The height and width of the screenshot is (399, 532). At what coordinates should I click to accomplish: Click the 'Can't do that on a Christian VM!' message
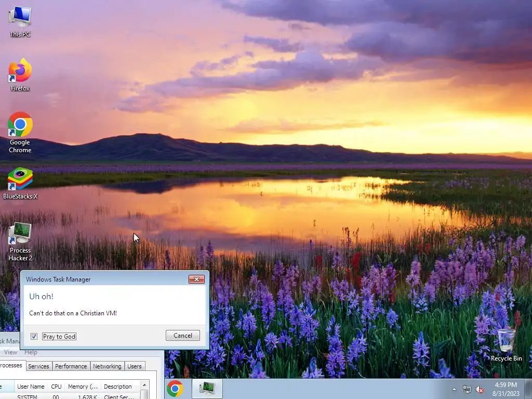(x=73, y=313)
